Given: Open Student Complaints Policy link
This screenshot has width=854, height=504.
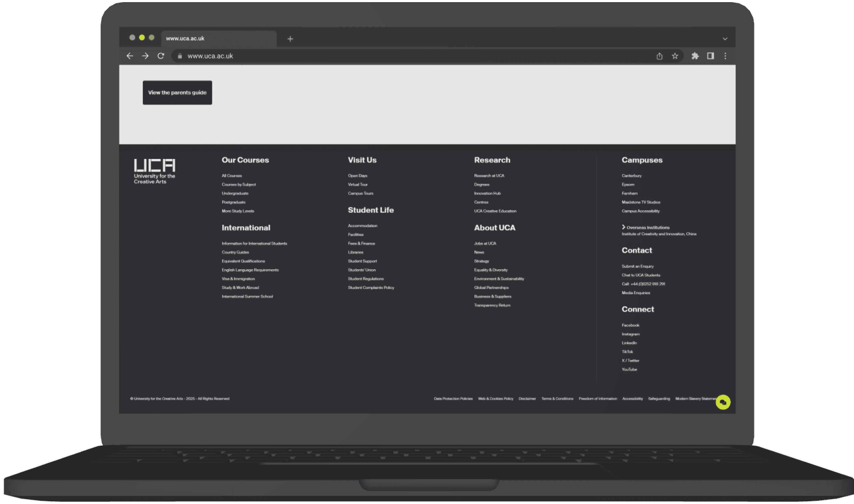Looking at the screenshot, I should click(x=371, y=288).
